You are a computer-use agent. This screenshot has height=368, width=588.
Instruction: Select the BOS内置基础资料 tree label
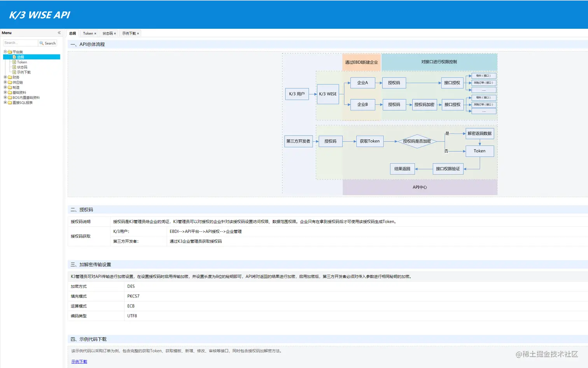(26, 97)
